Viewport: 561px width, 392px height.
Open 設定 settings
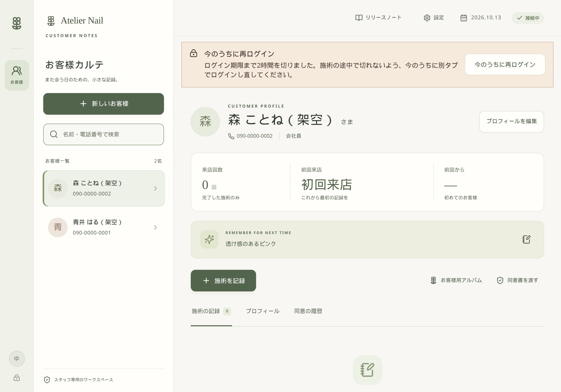(434, 18)
